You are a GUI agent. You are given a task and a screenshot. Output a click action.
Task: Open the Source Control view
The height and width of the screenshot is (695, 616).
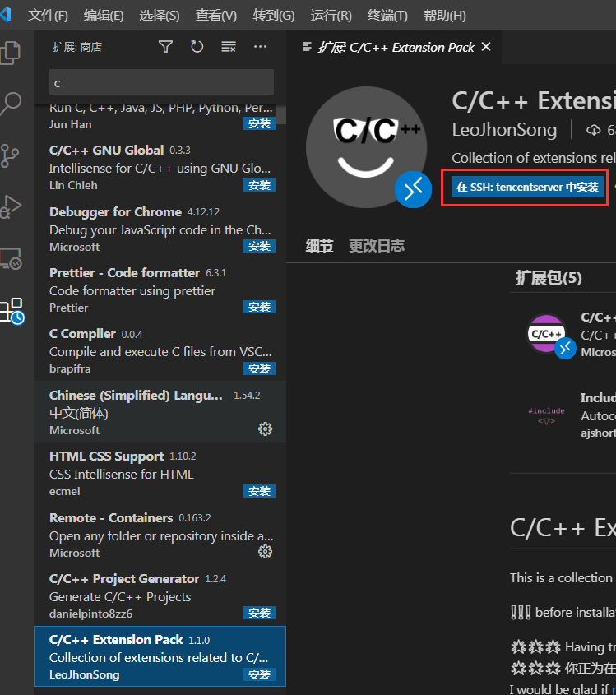click(10, 155)
